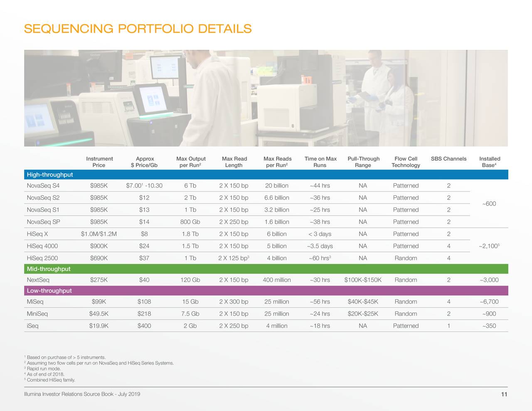Click the ~2,100 installed base value

489,246
